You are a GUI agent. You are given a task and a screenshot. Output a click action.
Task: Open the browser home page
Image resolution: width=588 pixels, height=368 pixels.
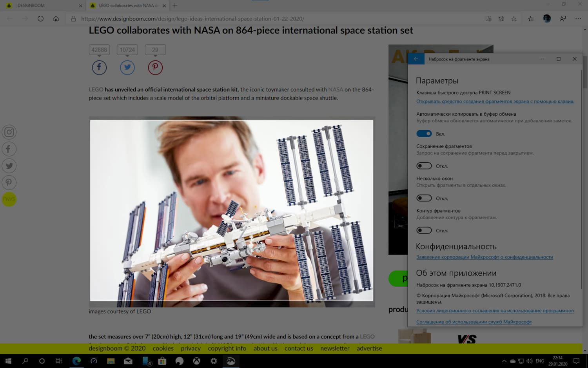click(56, 18)
